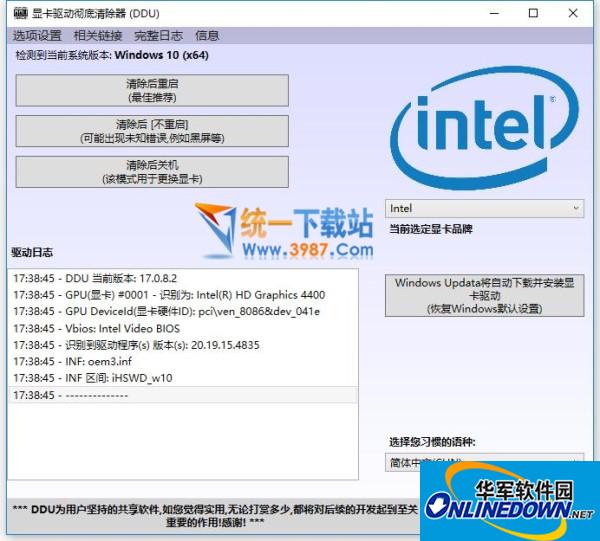This screenshot has height=541, width=600.
Task: Open the language selection dropdown 简体中文
Action: tap(484, 463)
